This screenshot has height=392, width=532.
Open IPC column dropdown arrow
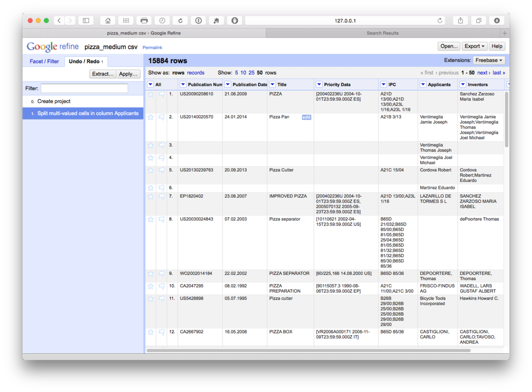(383, 85)
